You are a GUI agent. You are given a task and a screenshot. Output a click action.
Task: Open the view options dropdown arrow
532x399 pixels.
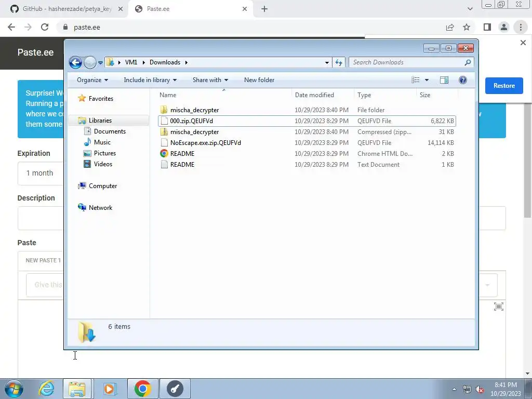pyautogui.click(x=427, y=80)
